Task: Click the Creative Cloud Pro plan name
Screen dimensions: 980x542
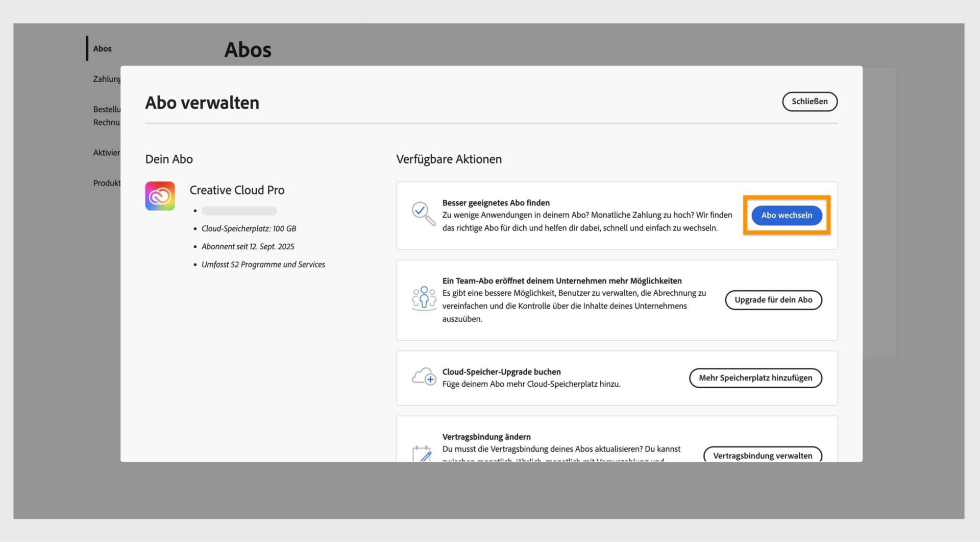Action: pos(237,190)
